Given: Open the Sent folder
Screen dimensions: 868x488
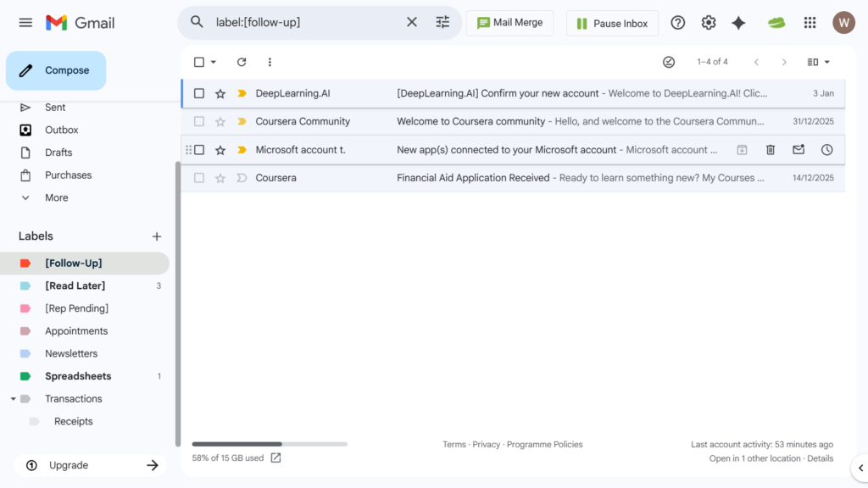Looking at the screenshot, I should 55,108.
